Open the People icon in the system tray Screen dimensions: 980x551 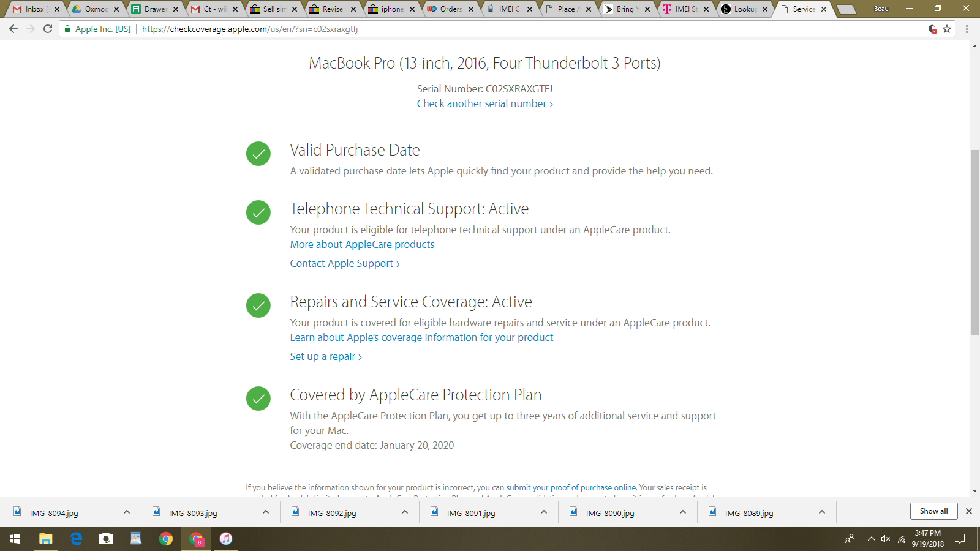[850, 539]
